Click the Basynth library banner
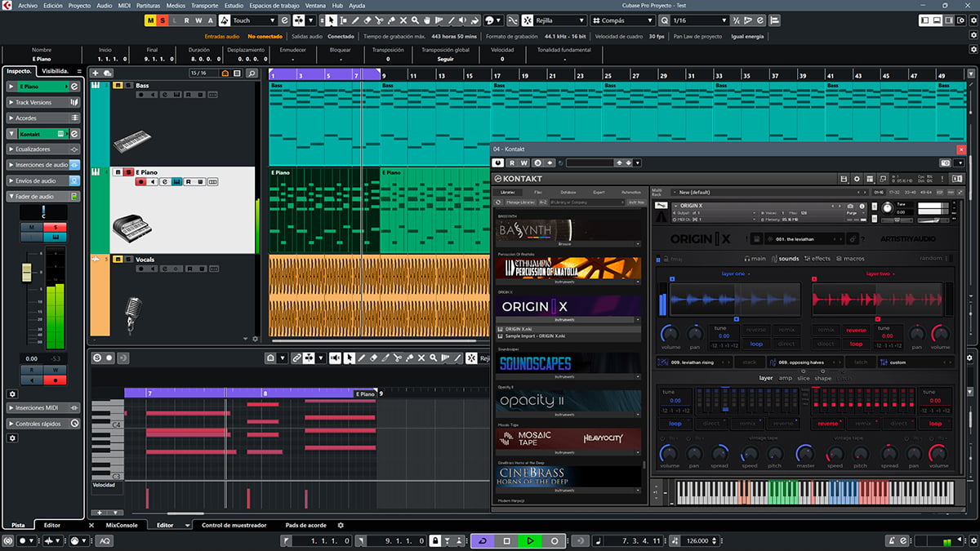The height and width of the screenshot is (551, 980). [x=569, y=229]
